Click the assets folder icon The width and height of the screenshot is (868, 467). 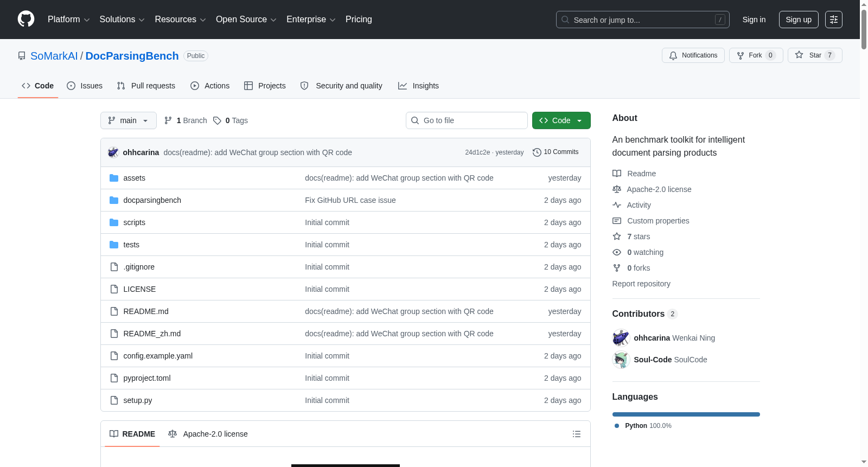pos(114,178)
